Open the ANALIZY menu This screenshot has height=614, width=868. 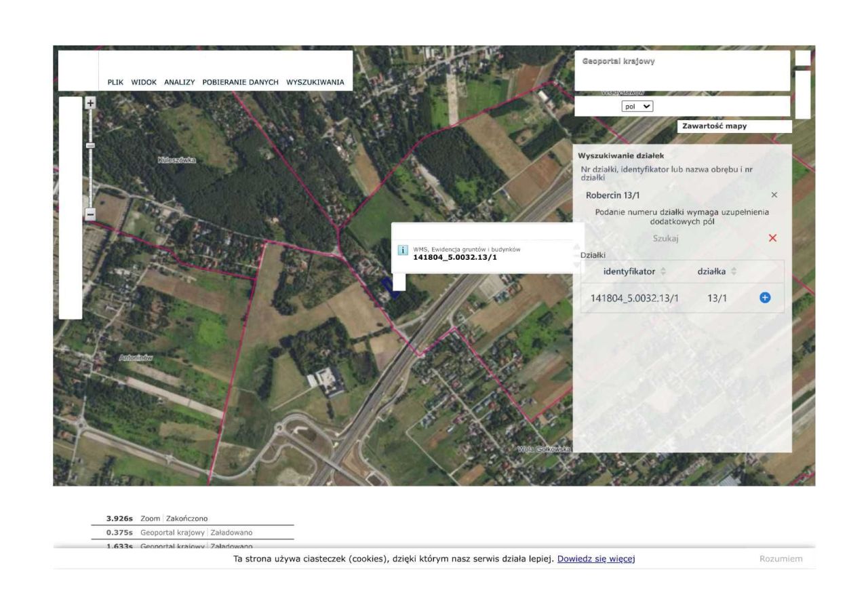(x=180, y=82)
